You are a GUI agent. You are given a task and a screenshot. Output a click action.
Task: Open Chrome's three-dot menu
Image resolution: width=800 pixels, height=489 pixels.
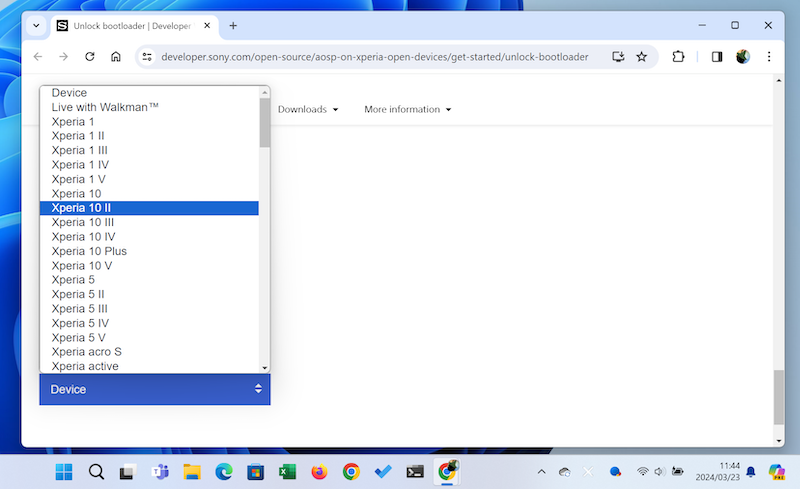pyautogui.click(x=768, y=57)
